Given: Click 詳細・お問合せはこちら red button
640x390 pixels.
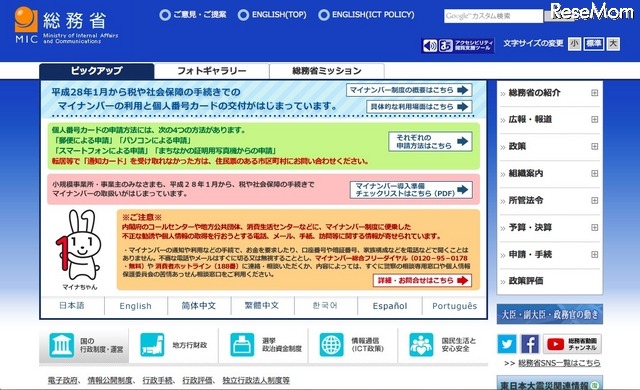Looking at the screenshot, I should click(x=422, y=281).
